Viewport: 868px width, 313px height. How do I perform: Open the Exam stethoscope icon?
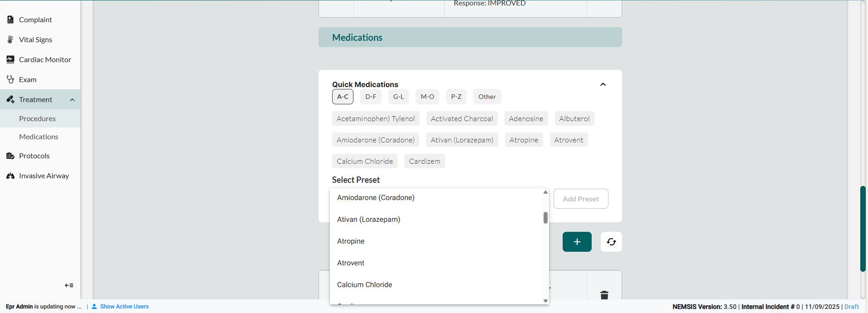click(x=10, y=79)
